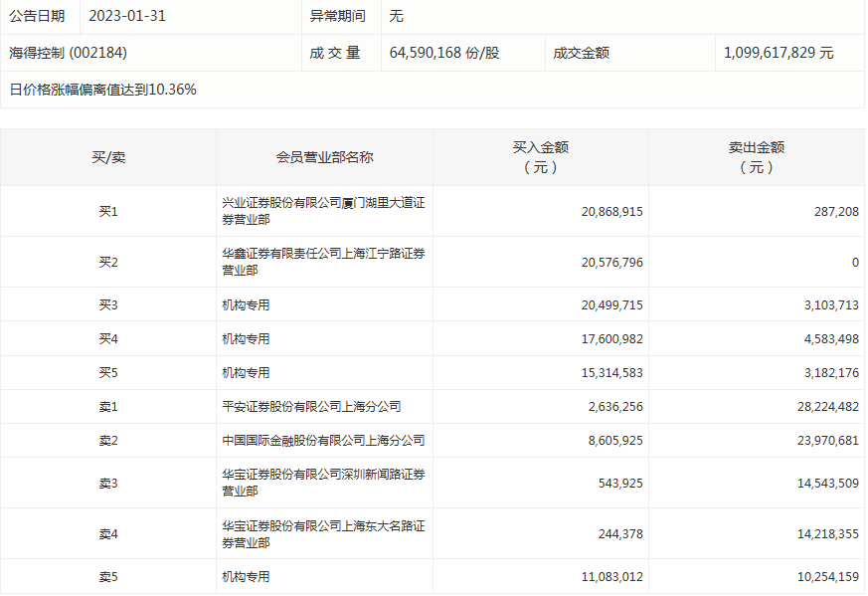Select sell amount 4,583,498
Viewport: 868px width, 596px height.
point(831,339)
